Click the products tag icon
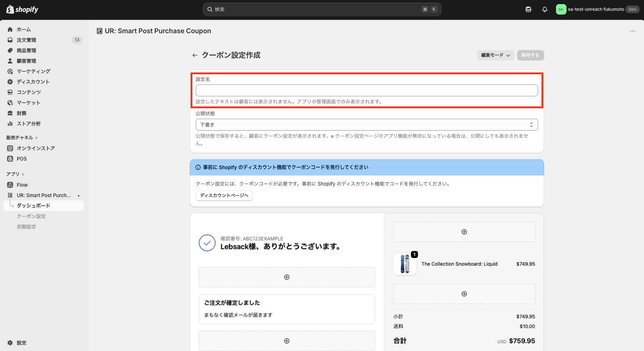This screenshot has height=351, width=644. click(x=10, y=50)
